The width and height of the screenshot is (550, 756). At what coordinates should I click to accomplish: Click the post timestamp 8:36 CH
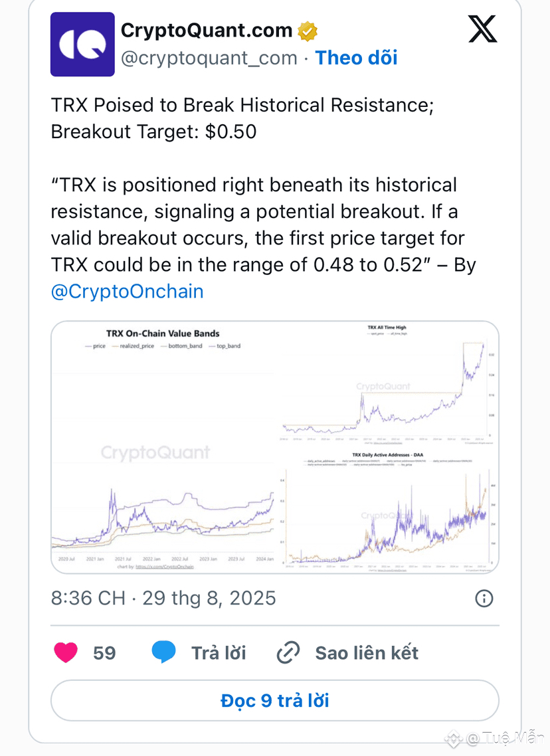pos(88,599)
